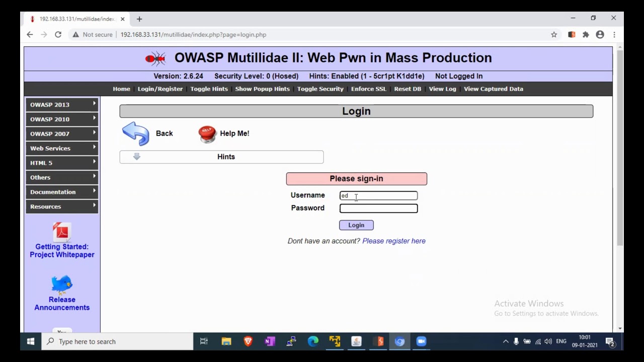Click the Not secure warning icon
644x362 pixels.
(76, 35)
